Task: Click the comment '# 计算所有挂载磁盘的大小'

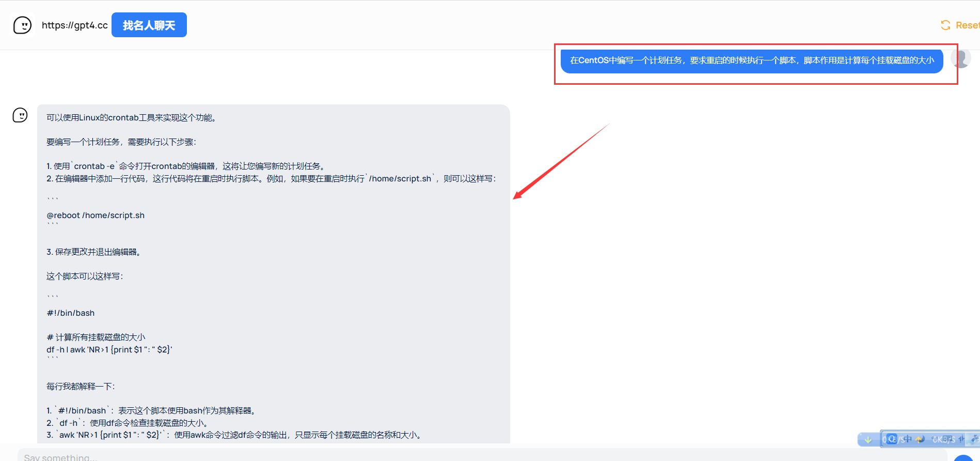Action: point(96,337)
